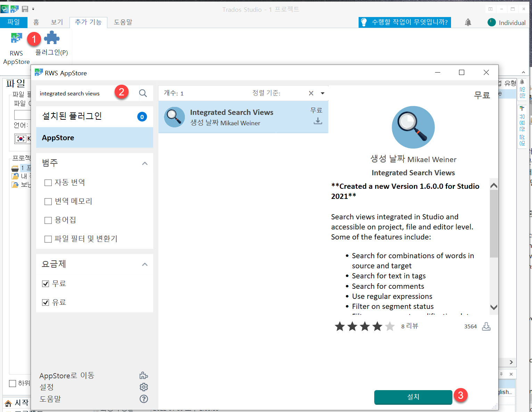This screenshot has width=532, height=412.
Task: Click the download icon on Integrated Search Views
Action: 317,121
